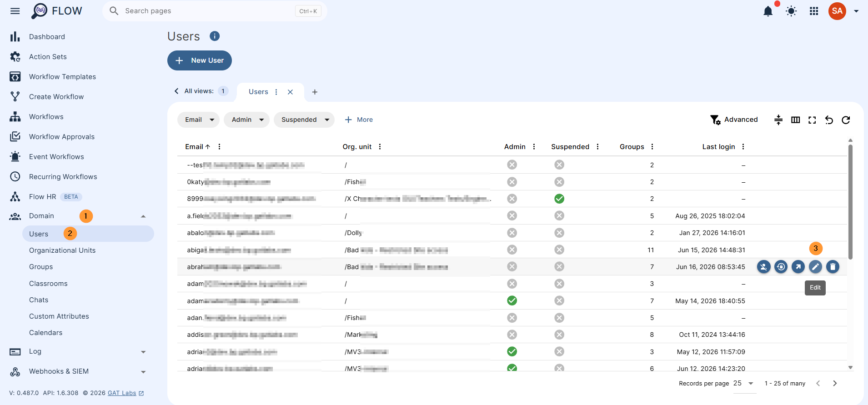868x405 pixels.
Task: Reset table settings with undo icon
Action: (829, 120)
